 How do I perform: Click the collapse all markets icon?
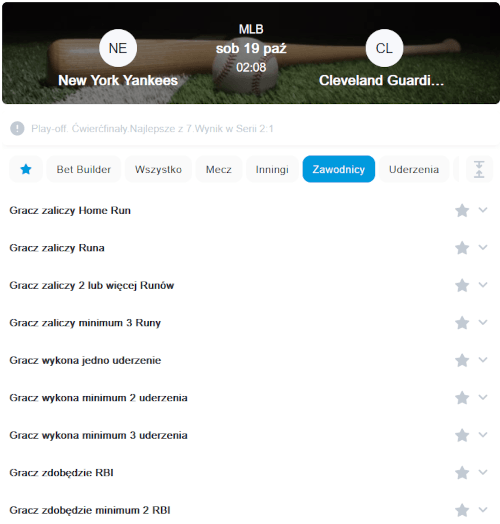pyautogui.click(x=479, y=169)
